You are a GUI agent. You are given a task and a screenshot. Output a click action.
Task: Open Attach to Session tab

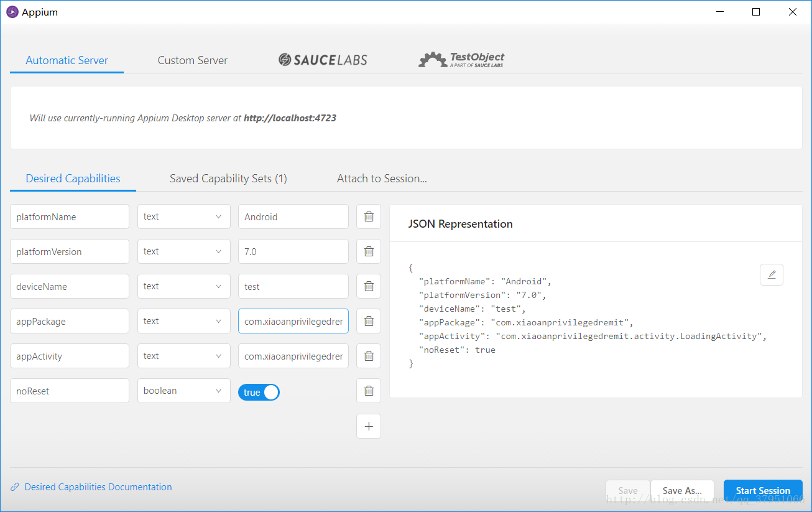(382, 179)
